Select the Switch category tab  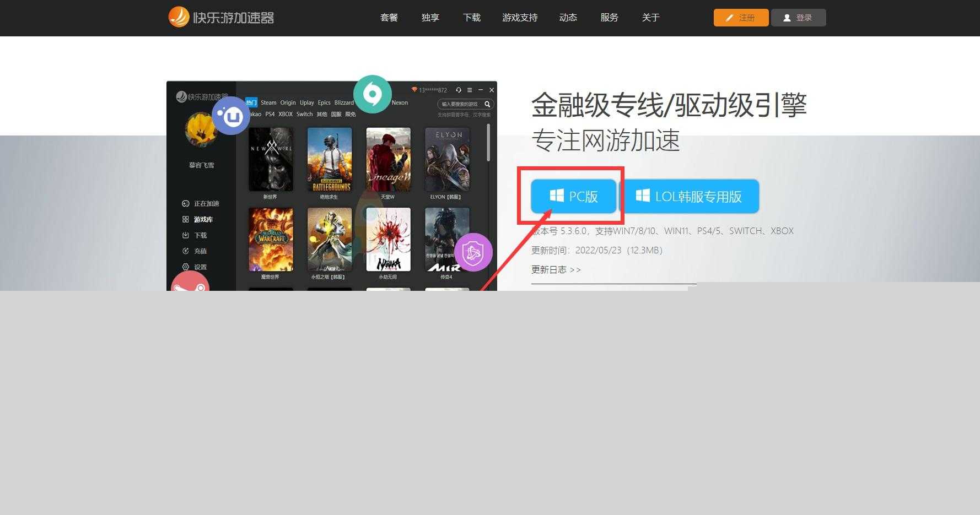304,114
